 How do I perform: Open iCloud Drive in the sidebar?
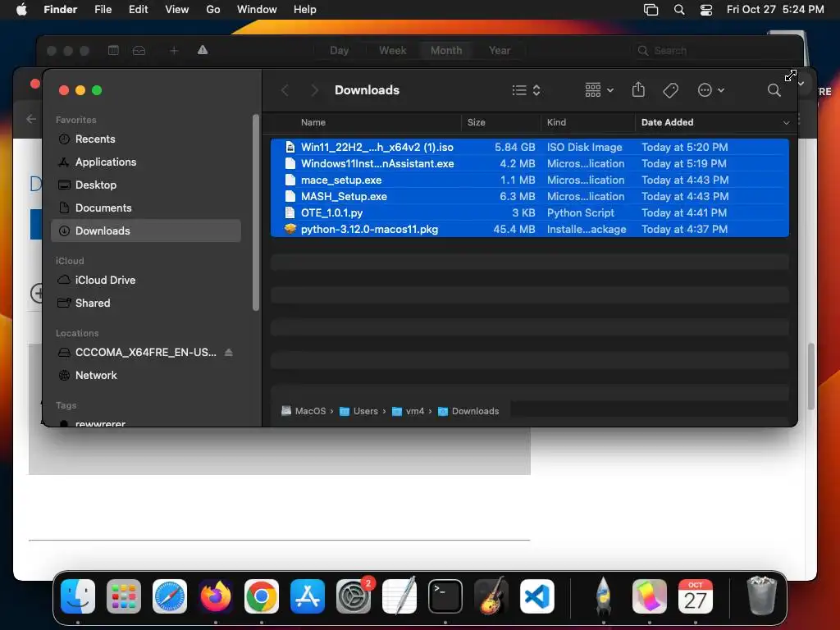(146, 281)
